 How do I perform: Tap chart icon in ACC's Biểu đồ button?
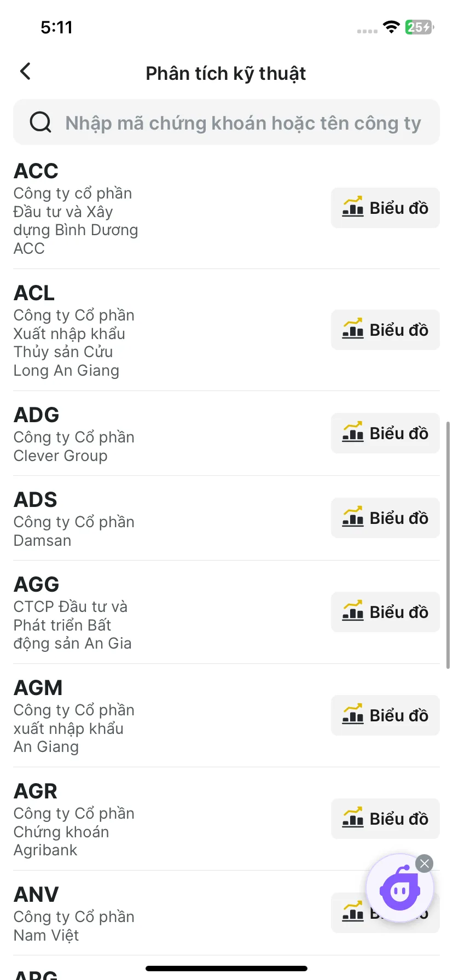coord(353,207)
